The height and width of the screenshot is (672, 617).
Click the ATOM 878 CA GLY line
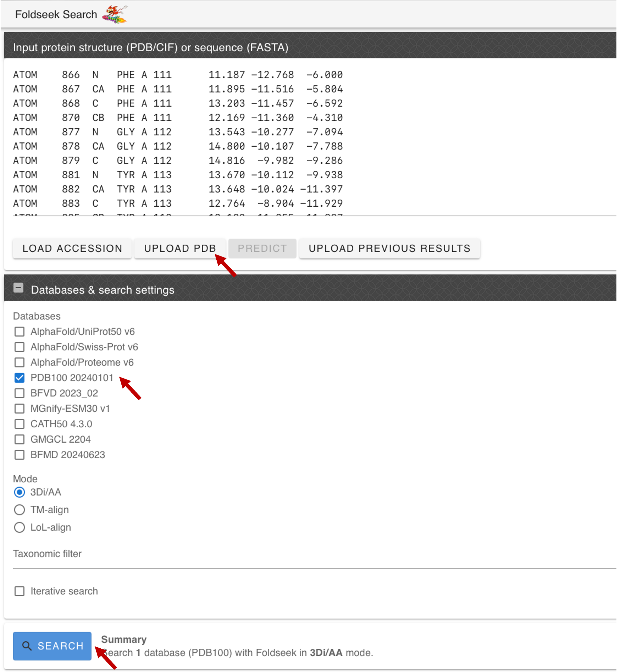click(x=178, y=146)
